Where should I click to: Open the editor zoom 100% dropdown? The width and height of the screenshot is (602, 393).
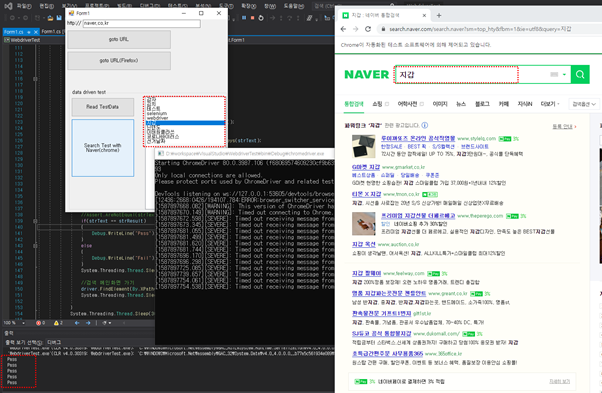tap(23, 323)
